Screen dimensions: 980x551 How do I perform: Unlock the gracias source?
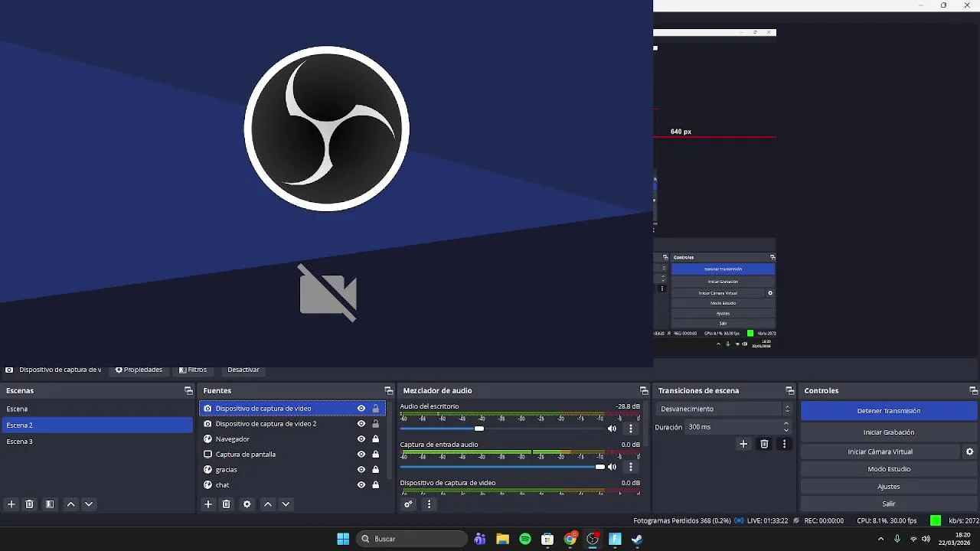pyautogui.click(x=376, y=470)
